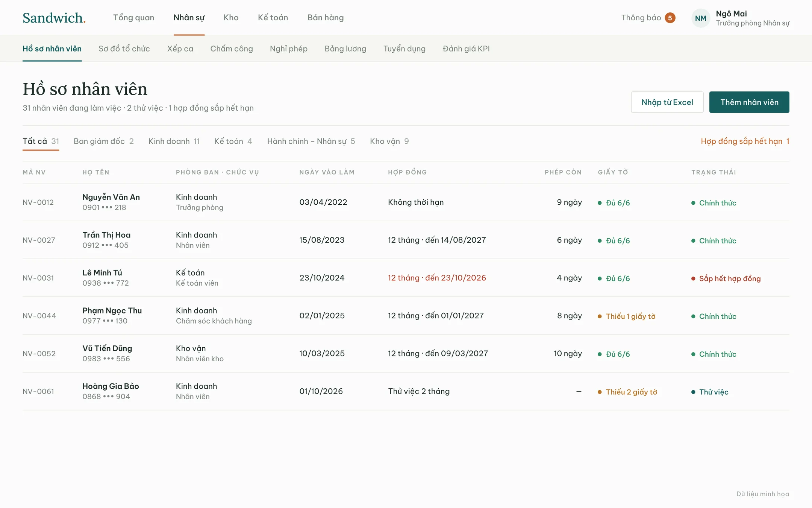Click the Ngày vào làm column header
Viewport: 812px width, 508px height.
tap(327, 172)
